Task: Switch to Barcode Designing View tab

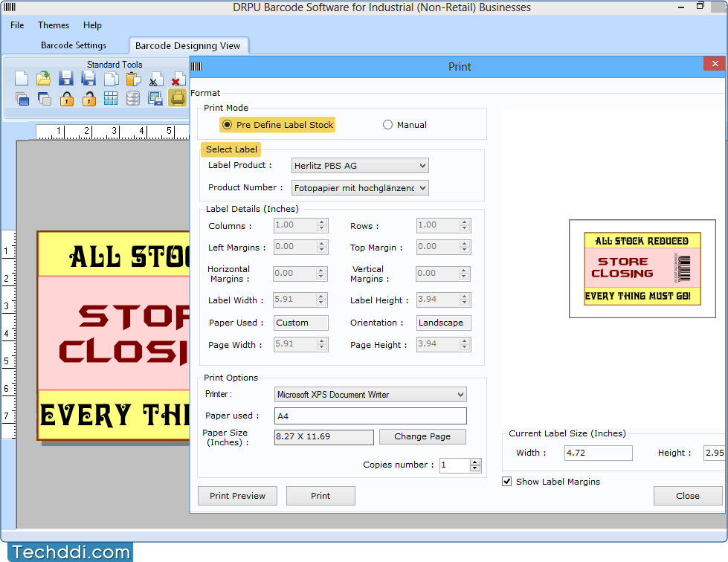Action: coord(187,45)
